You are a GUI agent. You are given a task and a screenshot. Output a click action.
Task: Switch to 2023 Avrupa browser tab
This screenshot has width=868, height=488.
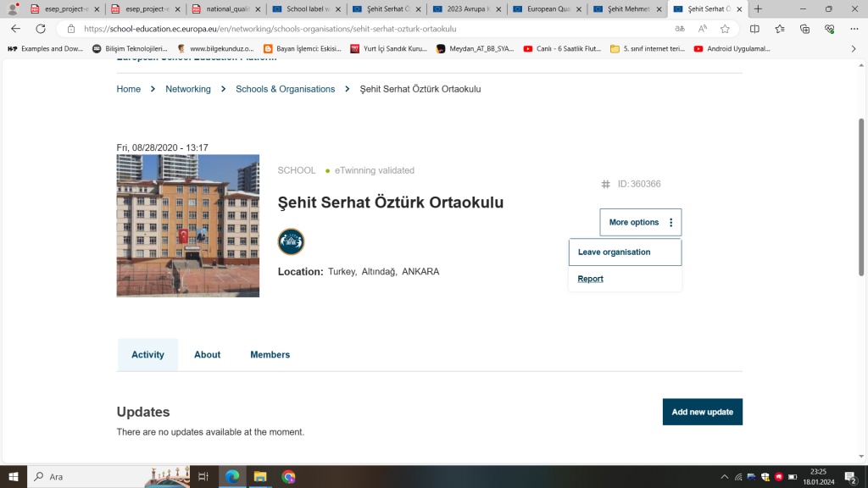(468, 8)
